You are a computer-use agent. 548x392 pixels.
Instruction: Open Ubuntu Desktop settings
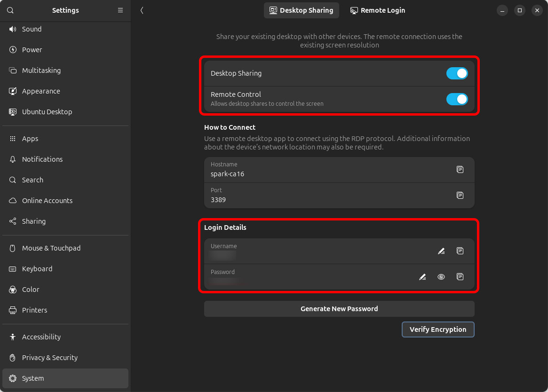click(65, 112)
